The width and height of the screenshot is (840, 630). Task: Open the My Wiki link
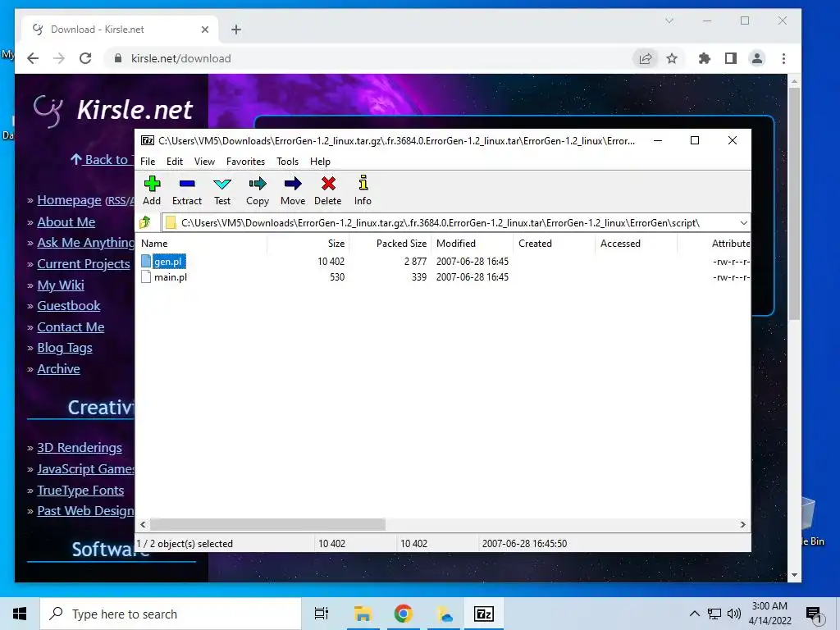(61, 285)
